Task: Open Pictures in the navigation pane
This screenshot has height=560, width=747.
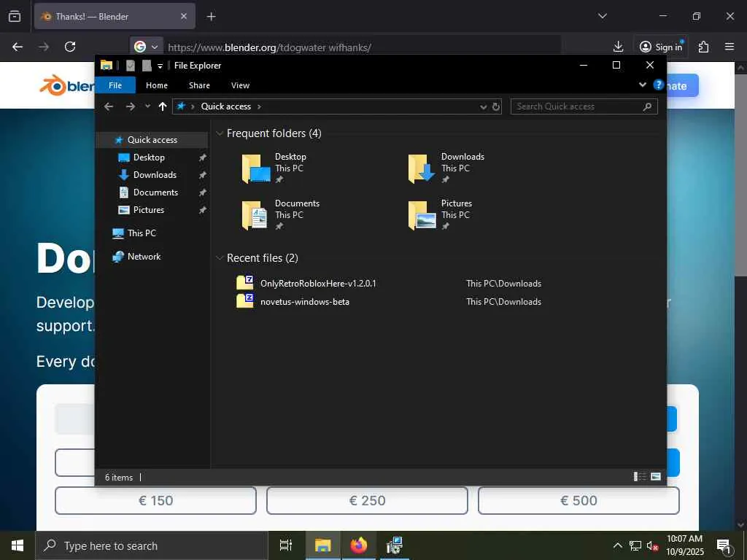Action: [149, 210]
